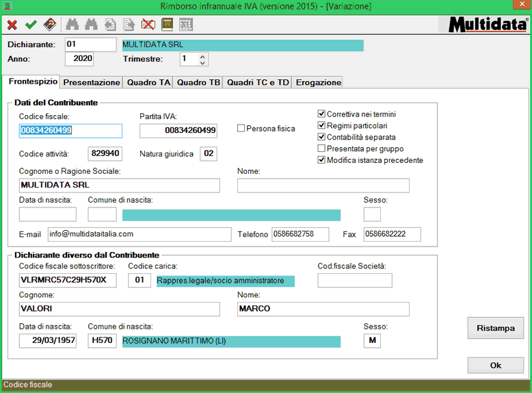Click the Codice attività field 829940
This screenshot has width=532, height=393.
(105, 153)
